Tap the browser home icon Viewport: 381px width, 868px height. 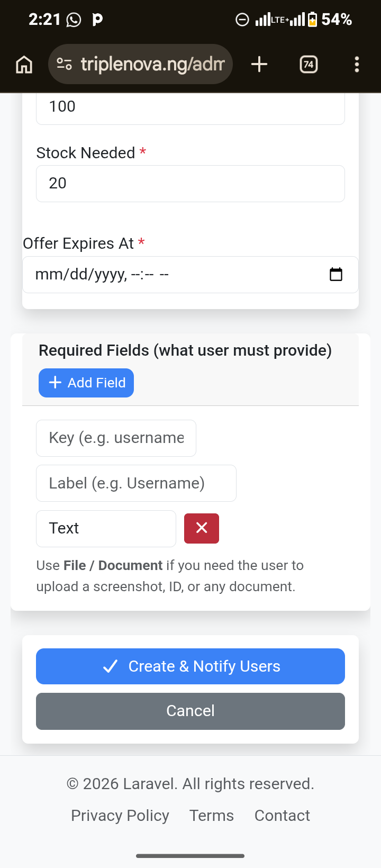[x=24, y=65]
